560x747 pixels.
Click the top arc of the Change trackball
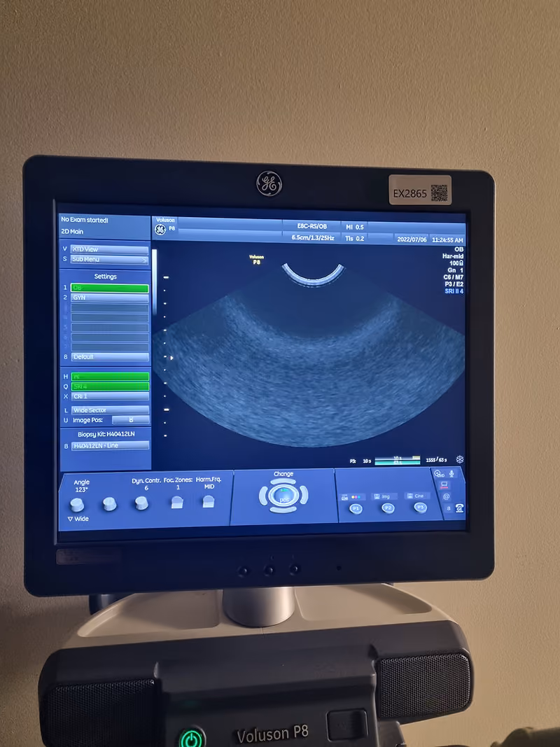pyautogui.click(x=283, y=482)
